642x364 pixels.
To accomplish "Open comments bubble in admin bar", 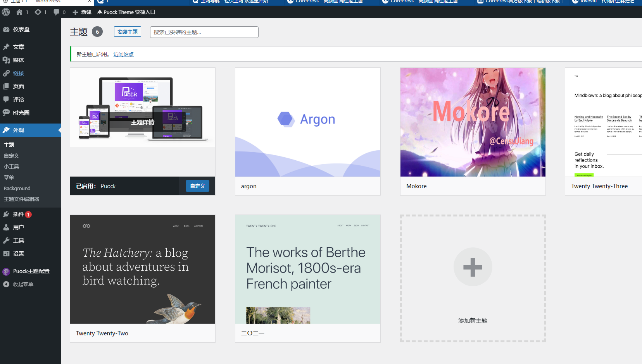I will [57, 12].
